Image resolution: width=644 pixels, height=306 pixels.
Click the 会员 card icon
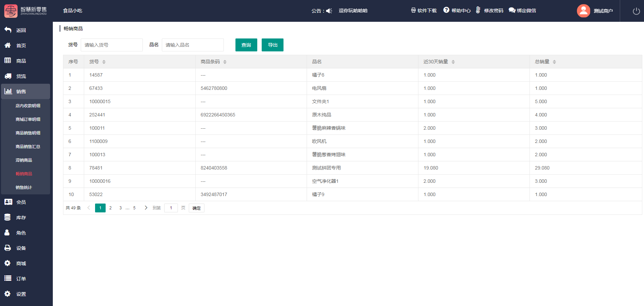(8, 202)
